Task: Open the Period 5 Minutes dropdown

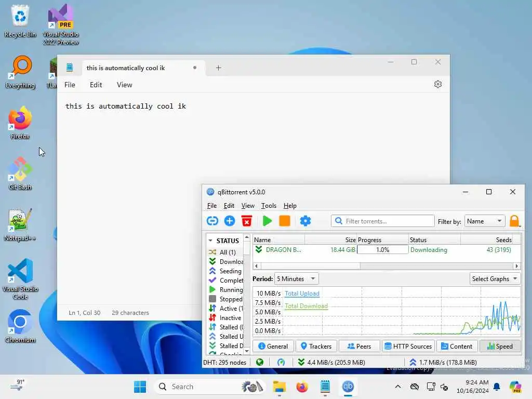Action: [296, 279]
